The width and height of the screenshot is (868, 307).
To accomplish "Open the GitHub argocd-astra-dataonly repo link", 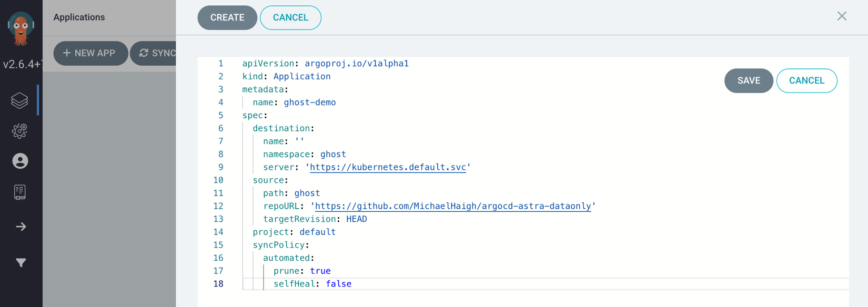I will (x=453, y=206).
